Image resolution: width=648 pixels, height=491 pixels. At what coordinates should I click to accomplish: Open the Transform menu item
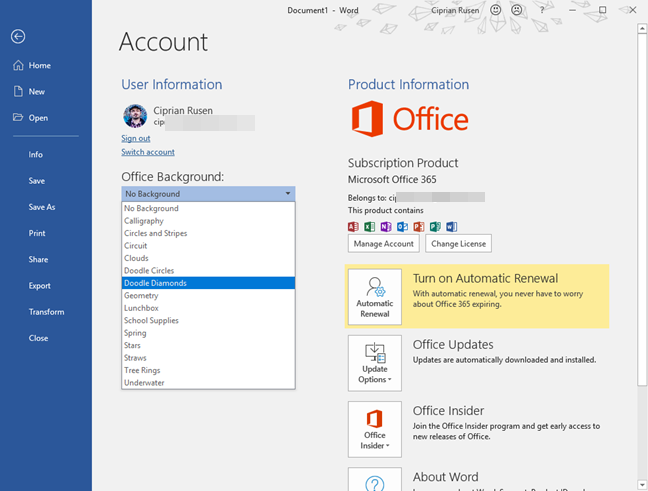(46, 312)
